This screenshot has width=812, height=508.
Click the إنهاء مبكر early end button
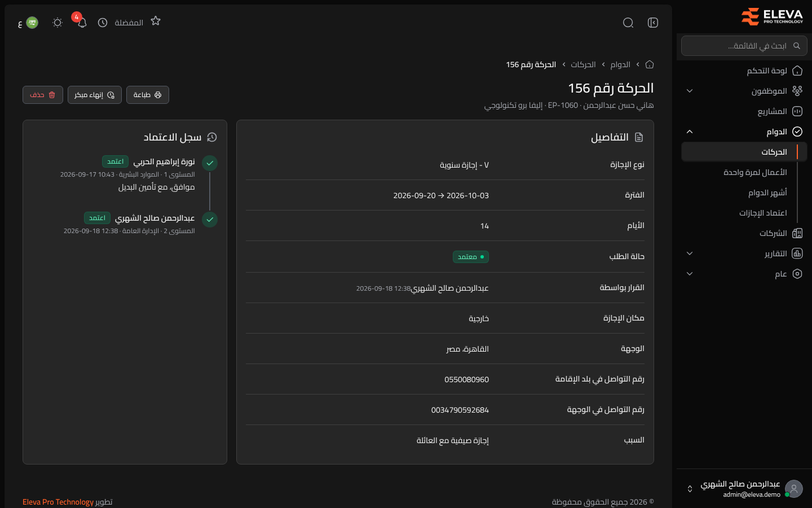(95, 95)
